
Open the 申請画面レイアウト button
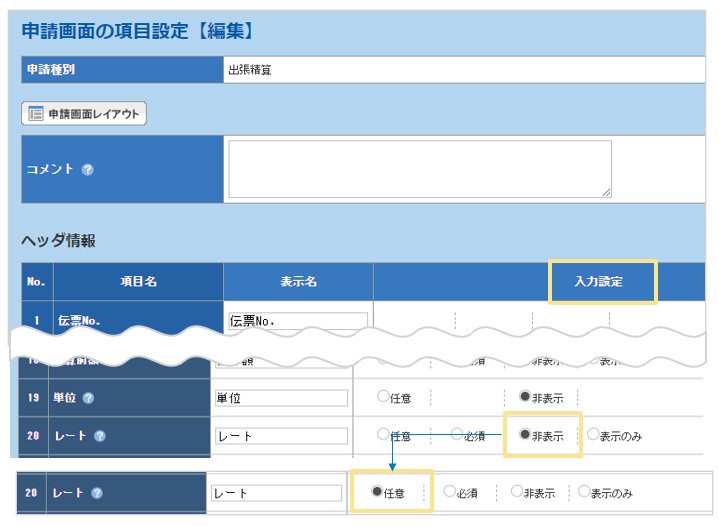coord(84,113)
